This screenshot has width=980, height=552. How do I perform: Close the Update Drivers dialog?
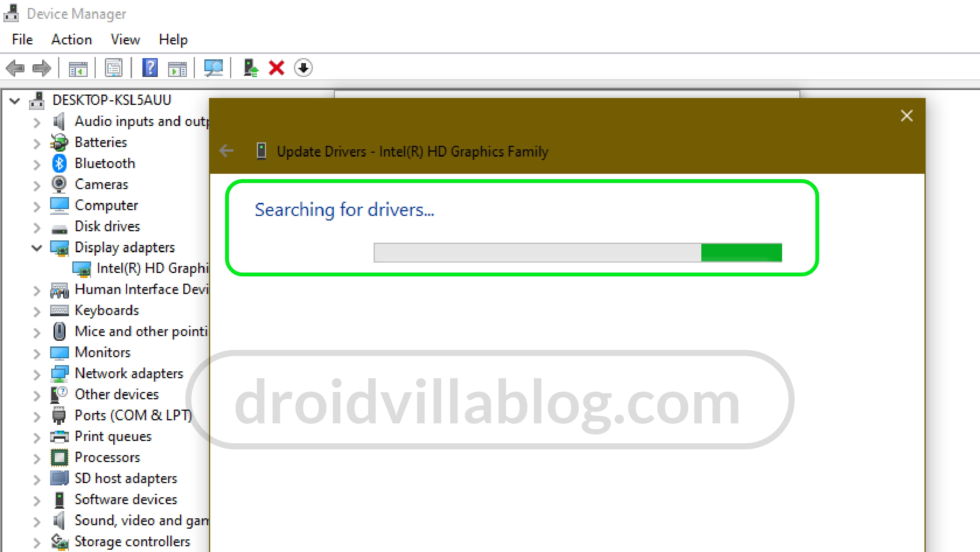click(906, 116)
